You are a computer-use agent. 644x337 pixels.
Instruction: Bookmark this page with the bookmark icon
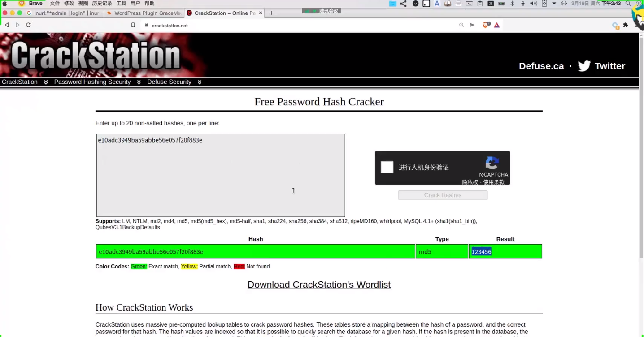[x=133, y=25]
